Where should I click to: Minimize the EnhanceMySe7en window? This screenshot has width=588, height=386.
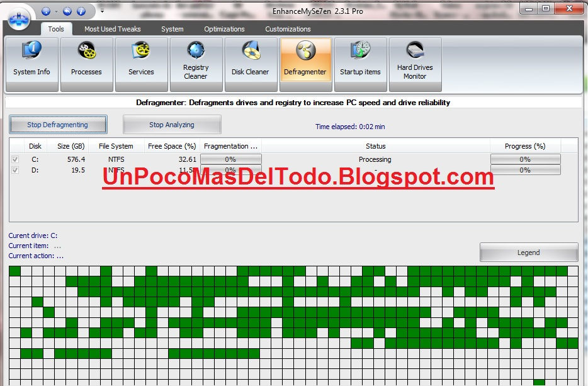pyautogui.click(x=529, y=9)
